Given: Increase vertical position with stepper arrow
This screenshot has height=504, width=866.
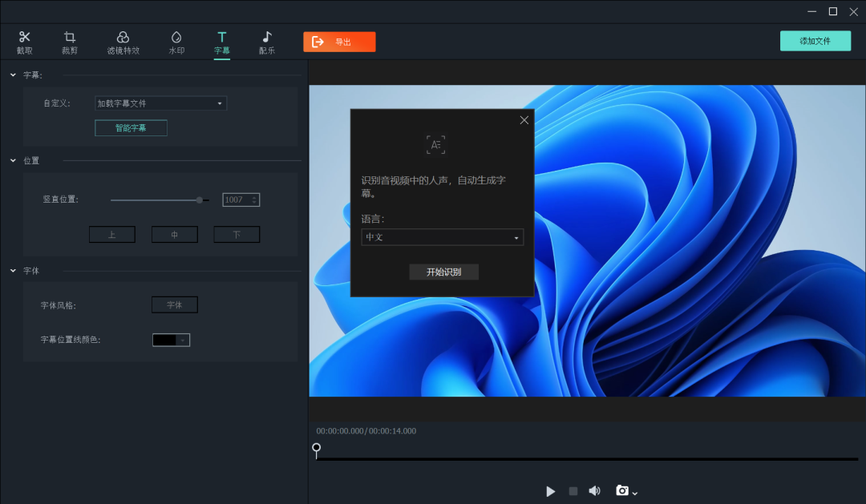Looking at the screenshot, I should (x=255, y=197).
